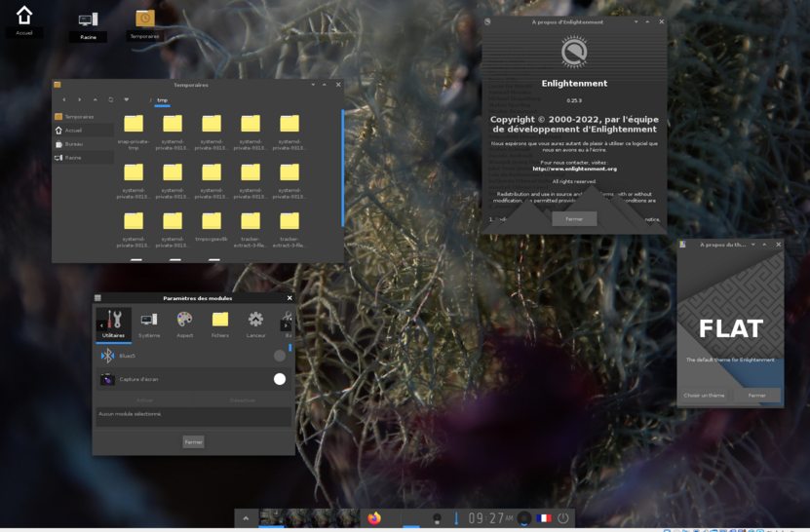Open Temporaires in file manager sidebar
The image size is (810, 532).
tap(84, 117)
